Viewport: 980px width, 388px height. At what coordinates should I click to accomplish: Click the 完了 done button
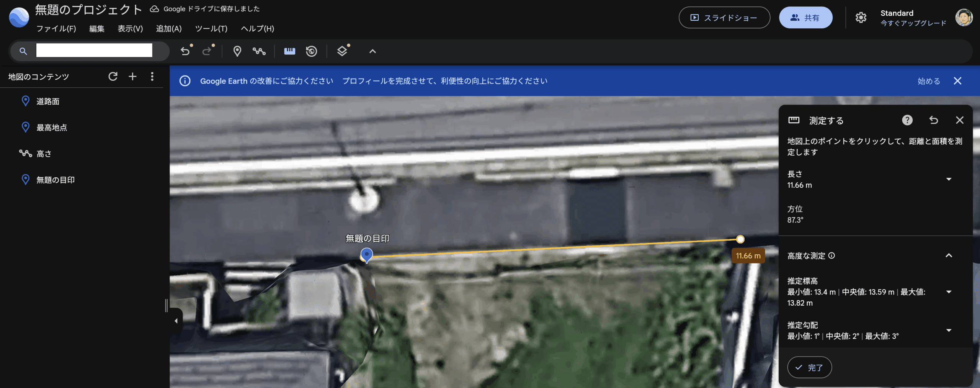(809, 368)
